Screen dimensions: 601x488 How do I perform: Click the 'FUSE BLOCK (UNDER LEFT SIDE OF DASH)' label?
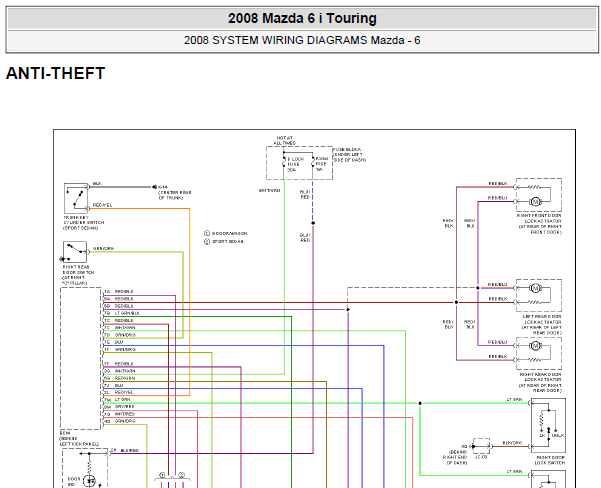coord(350,154)
